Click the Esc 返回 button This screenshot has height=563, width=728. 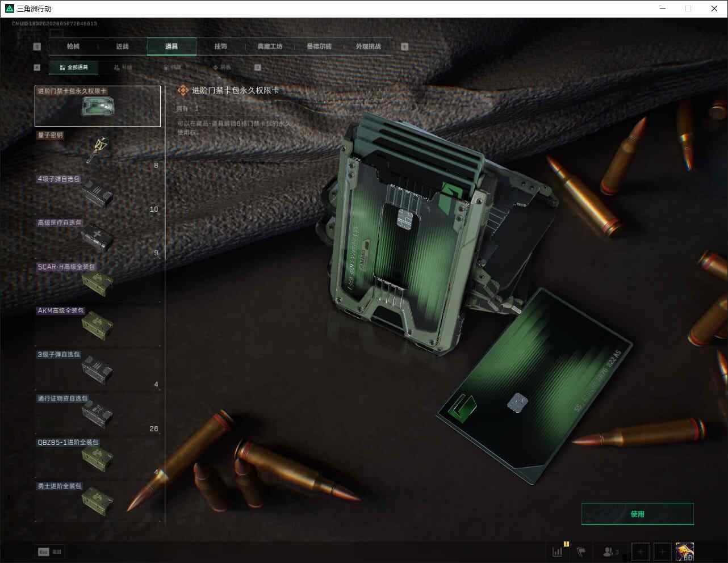click(50, 552)
